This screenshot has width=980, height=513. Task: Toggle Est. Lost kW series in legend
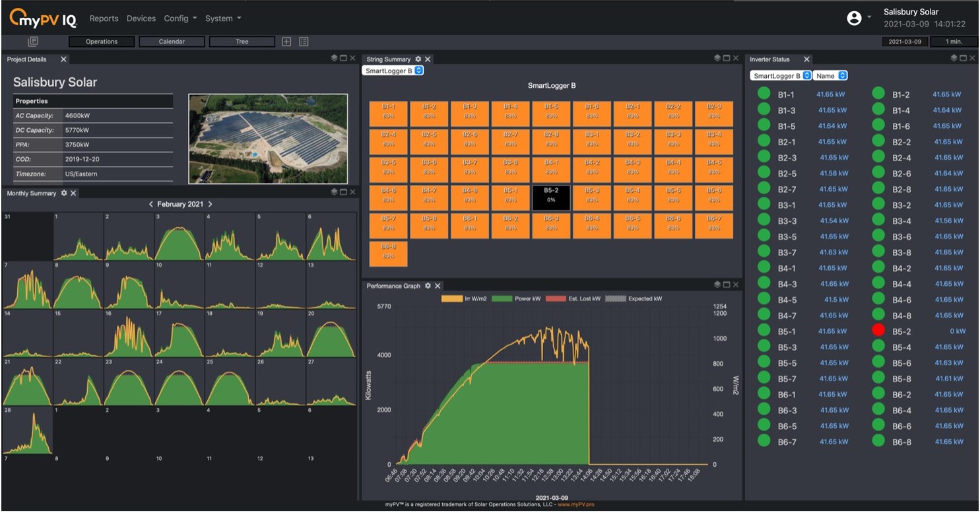coord(573,298)
